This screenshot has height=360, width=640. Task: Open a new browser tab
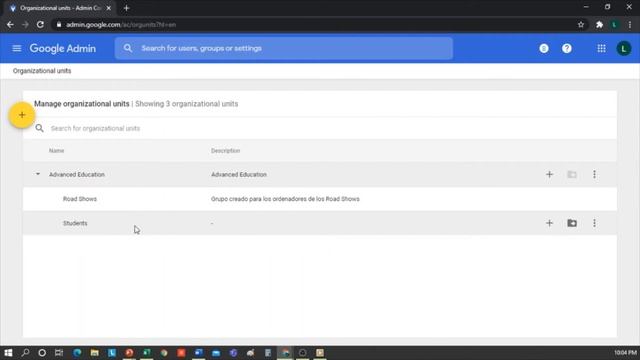point(127,8)
